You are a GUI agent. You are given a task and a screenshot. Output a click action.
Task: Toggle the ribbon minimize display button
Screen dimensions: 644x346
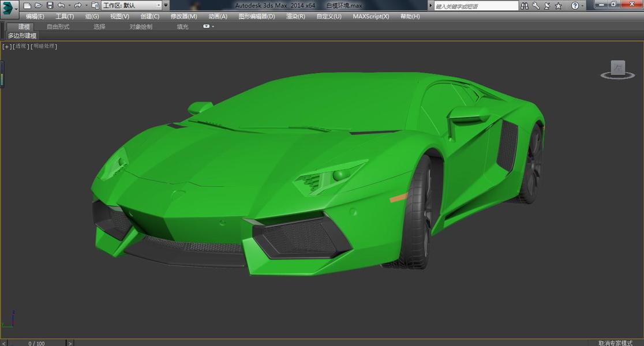[207, 27]
